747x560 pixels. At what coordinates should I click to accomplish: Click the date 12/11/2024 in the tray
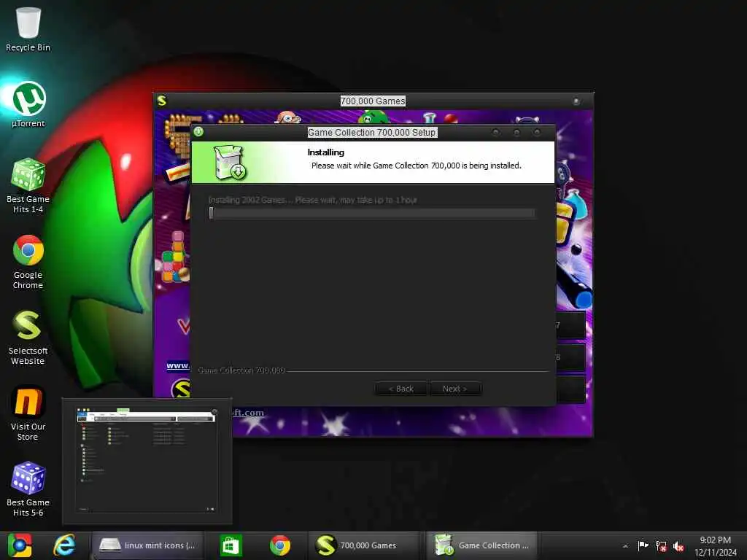coord(715,553)
